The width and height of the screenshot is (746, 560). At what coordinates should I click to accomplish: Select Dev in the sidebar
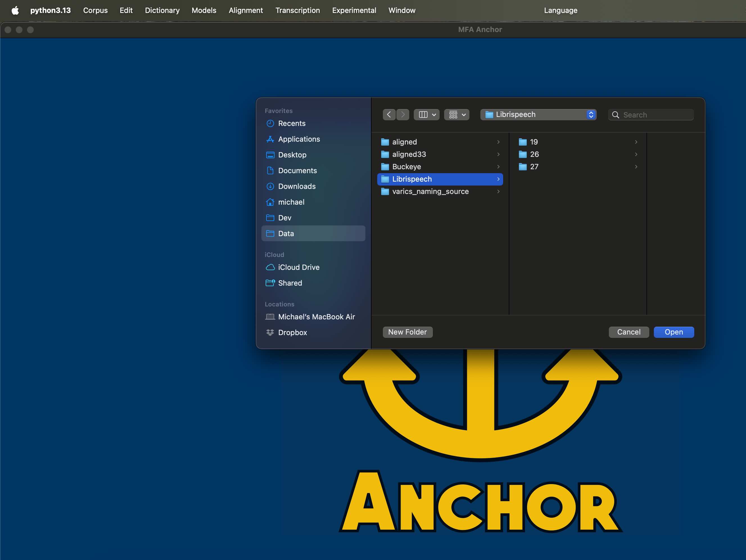[313, 218]
